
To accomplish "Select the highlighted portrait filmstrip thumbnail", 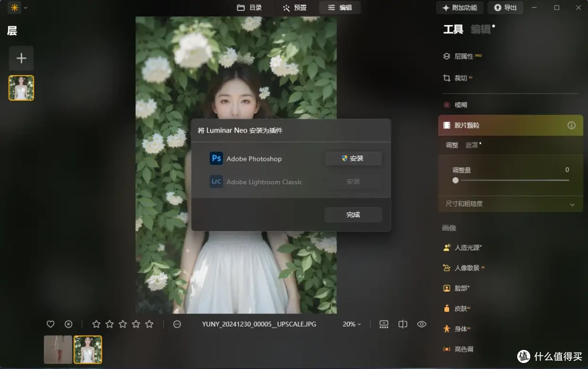I will pos(88,349).
